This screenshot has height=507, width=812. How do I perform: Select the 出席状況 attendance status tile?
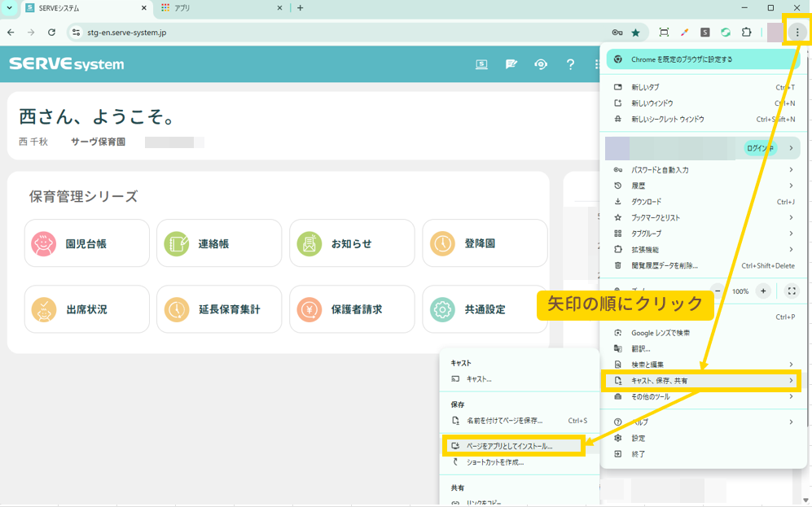point(86,309)
